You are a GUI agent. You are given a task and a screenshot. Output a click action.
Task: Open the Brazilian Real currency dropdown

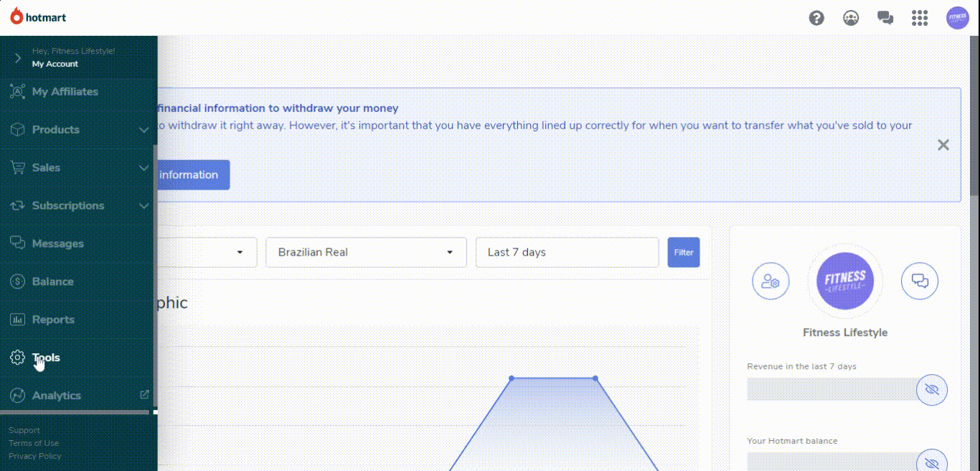[x=366, y=253]
